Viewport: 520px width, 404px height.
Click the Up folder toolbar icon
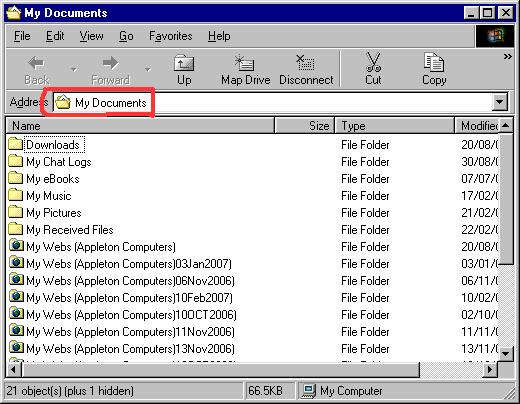coord(184,62)
